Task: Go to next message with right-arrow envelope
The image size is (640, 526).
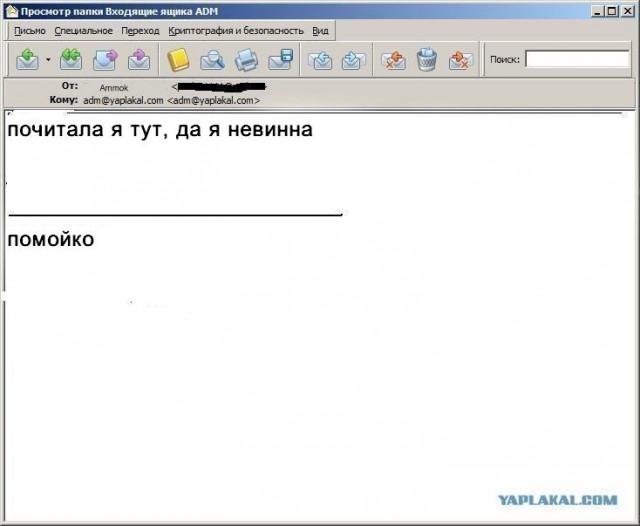Action: 353,60
